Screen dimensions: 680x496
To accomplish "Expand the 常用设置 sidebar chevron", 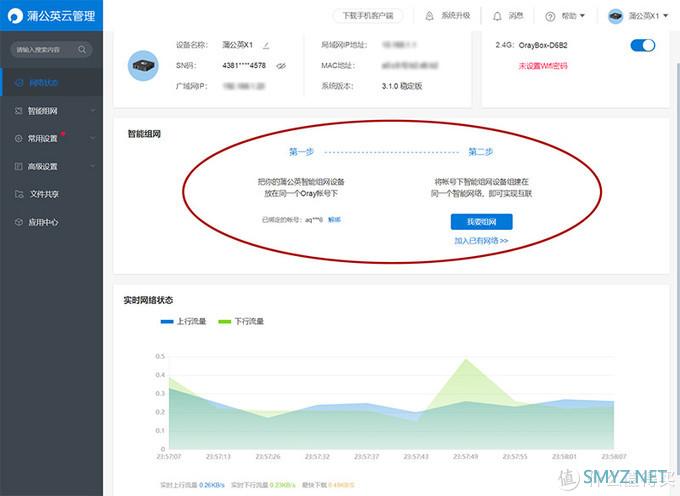I will [92, 138].
